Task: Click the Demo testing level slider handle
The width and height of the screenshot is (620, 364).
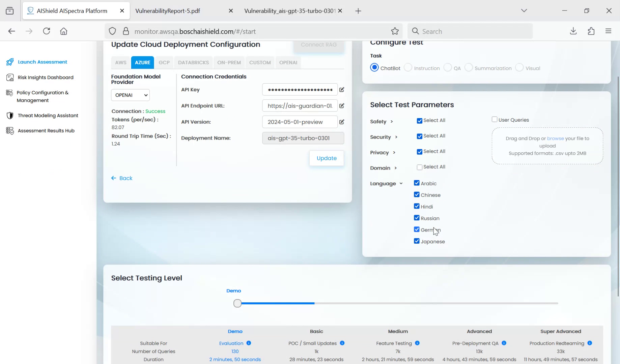Action: [237, 303]
